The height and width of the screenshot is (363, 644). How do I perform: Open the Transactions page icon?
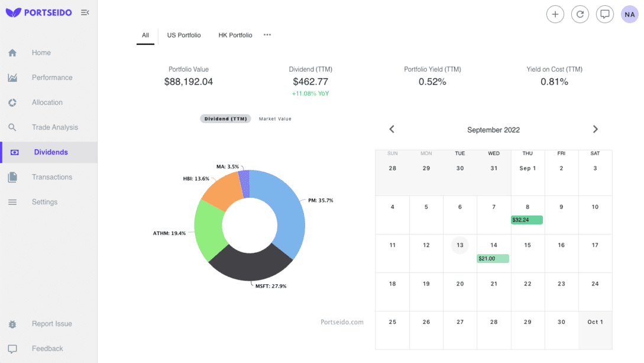click(x=12, y=176)
